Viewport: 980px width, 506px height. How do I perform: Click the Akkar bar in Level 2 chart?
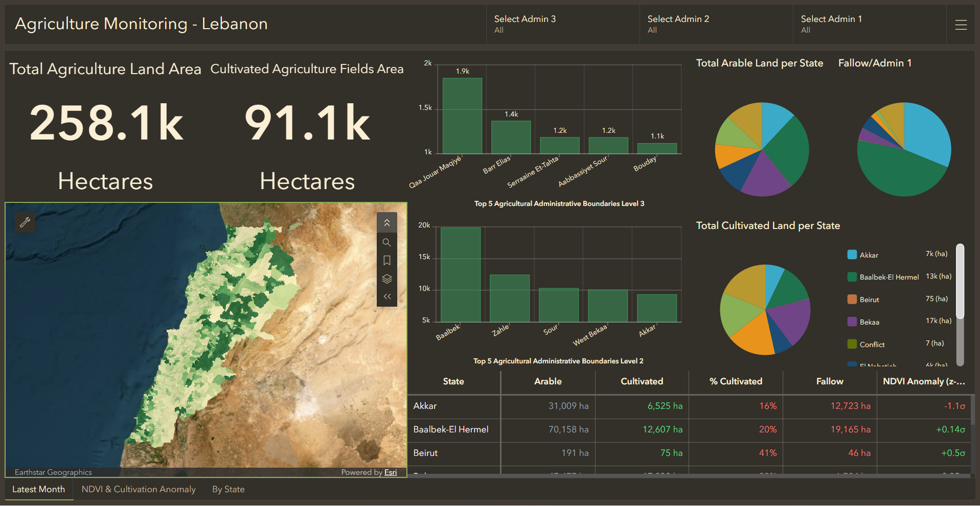point(657,308)
